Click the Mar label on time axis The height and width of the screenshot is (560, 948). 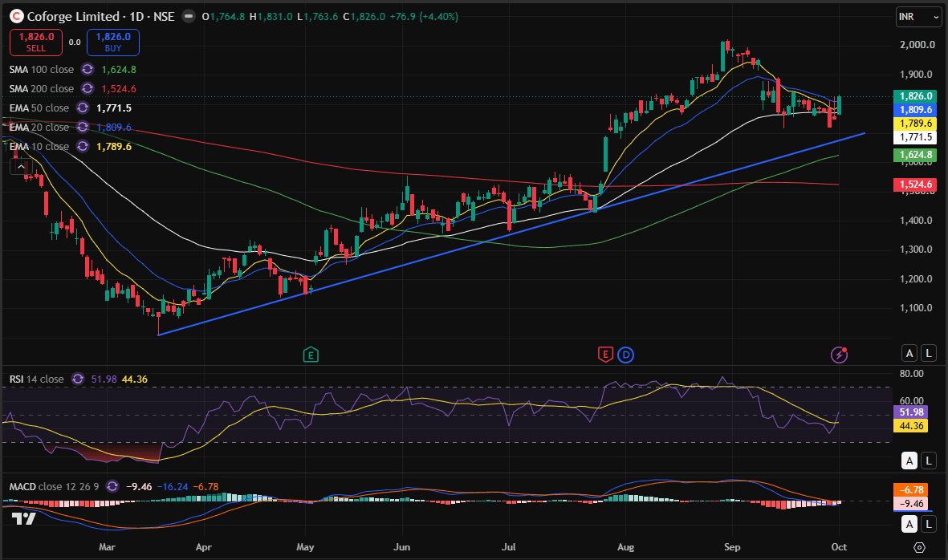point(107,547)
